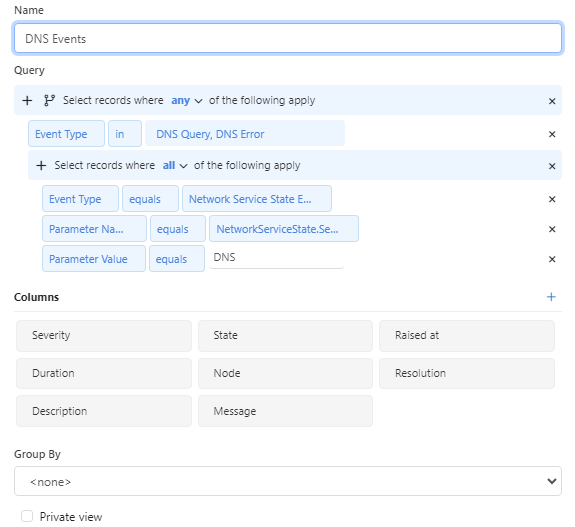Click the 'Private view' label text

pos(71,517)
